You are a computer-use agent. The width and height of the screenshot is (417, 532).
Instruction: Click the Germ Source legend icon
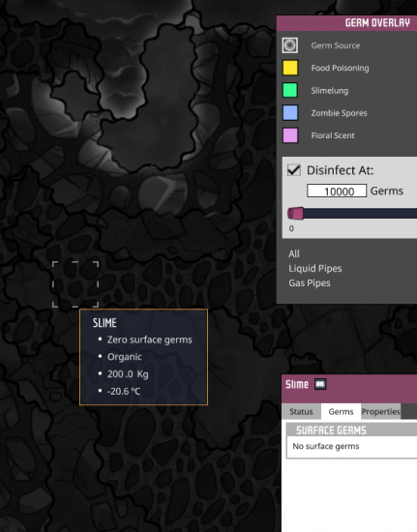tap(290, 45)
